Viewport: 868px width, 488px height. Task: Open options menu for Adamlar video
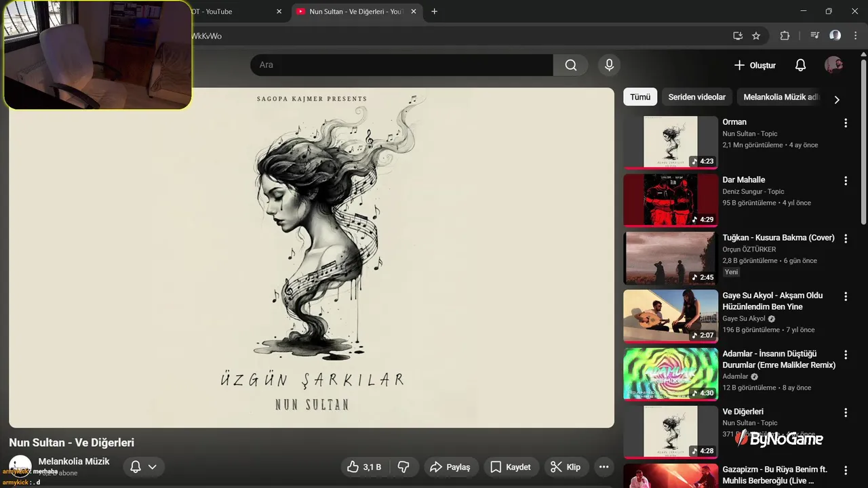click(846, 354)
